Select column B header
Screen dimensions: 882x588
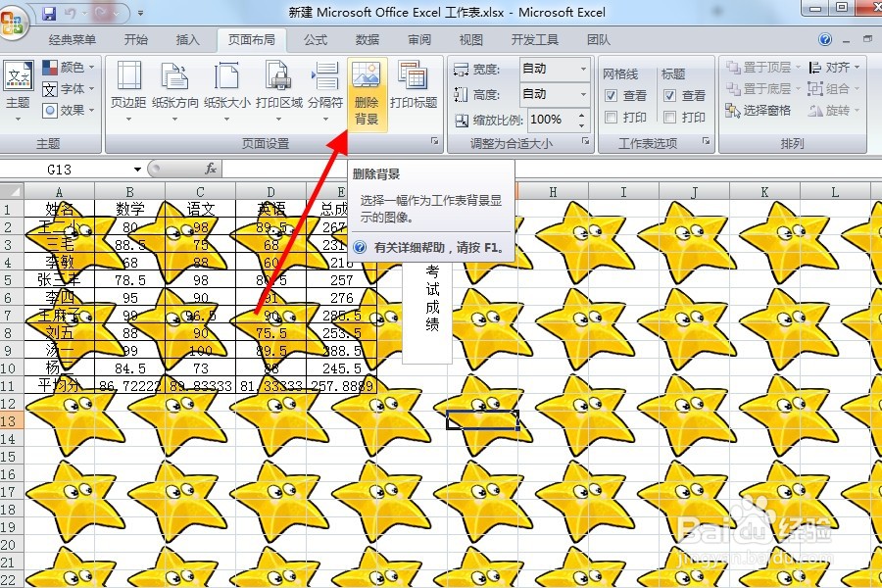(130, 192)
